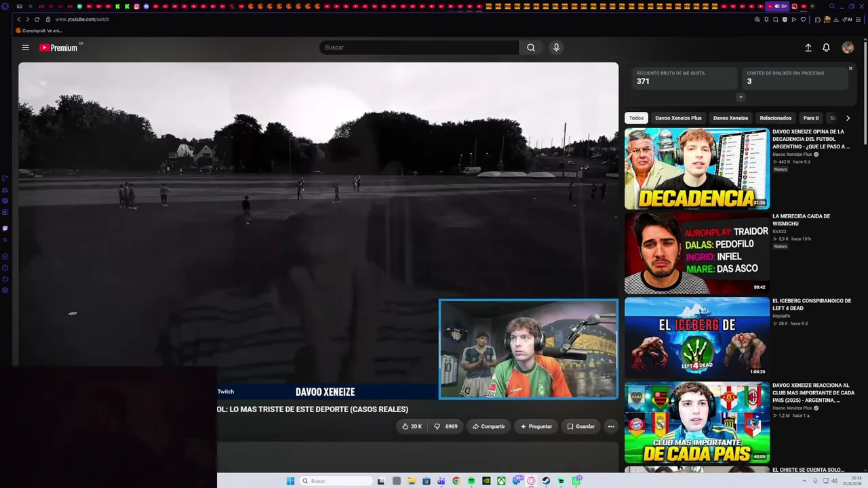
Task: Show more filter chips with the arrow
Action: click(x=848, y=118)
